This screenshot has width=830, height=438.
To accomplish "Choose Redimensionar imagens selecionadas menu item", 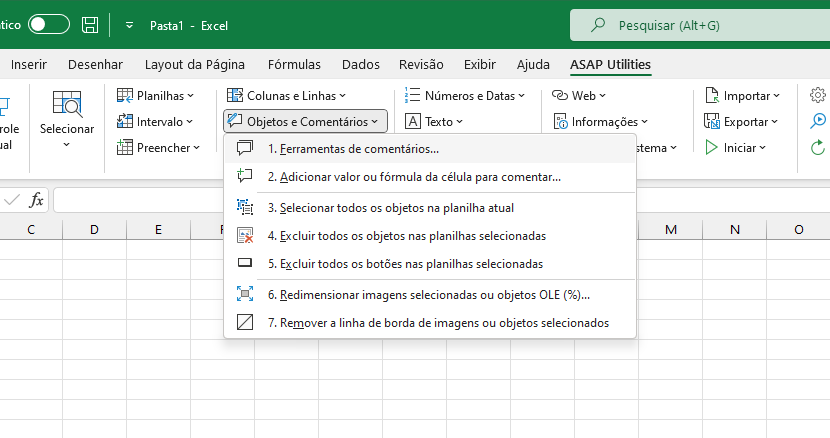I will [430, 294].
